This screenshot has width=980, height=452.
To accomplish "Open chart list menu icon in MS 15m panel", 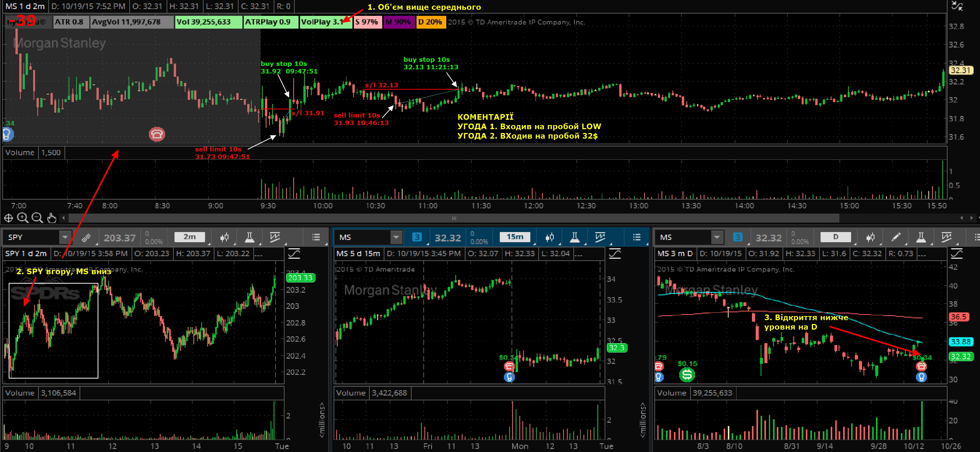I will coord(637,238).
